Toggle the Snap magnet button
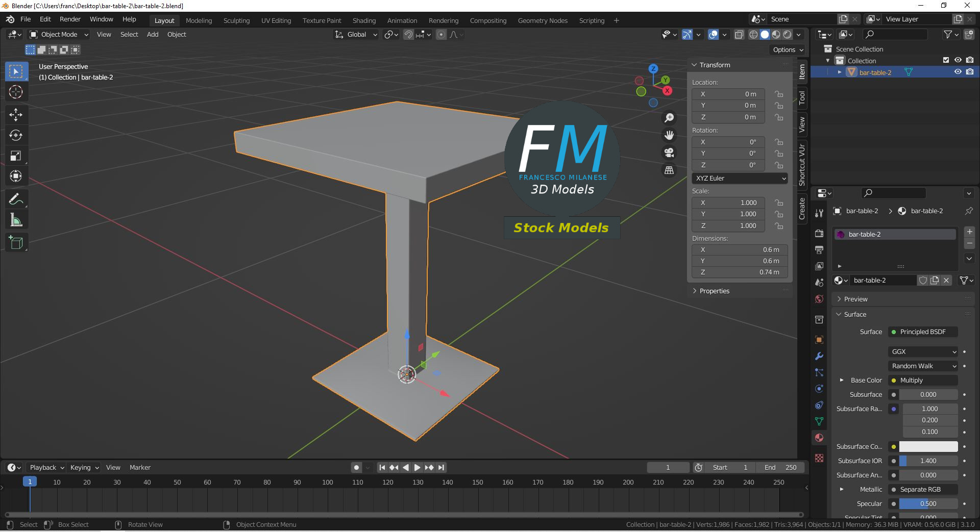The image size is (980, 532). [x=408, y=35]
